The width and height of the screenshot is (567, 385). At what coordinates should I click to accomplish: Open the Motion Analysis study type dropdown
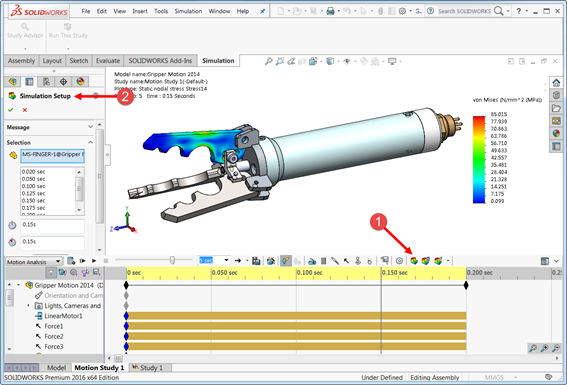pos(34,261)
